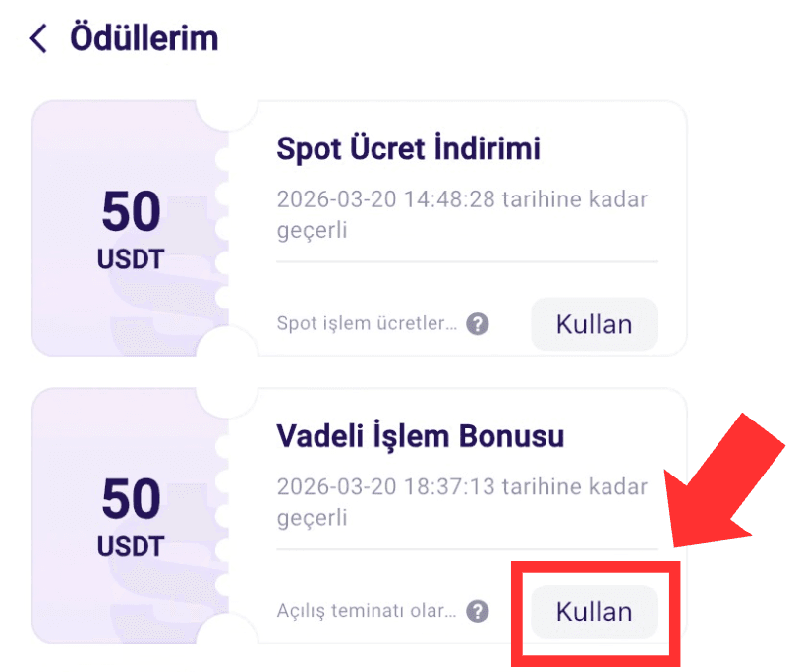Select the Spot Ücret İndirimi title

point(408,148)
